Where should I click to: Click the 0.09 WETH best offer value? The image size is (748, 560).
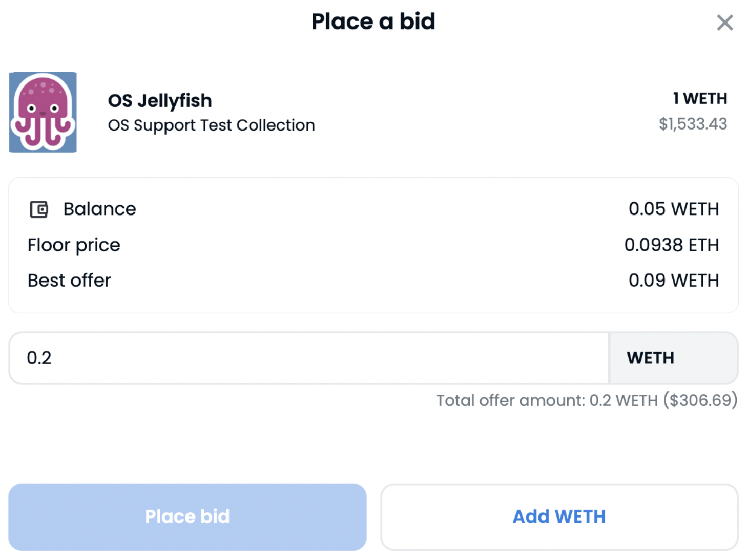[674, 281]
